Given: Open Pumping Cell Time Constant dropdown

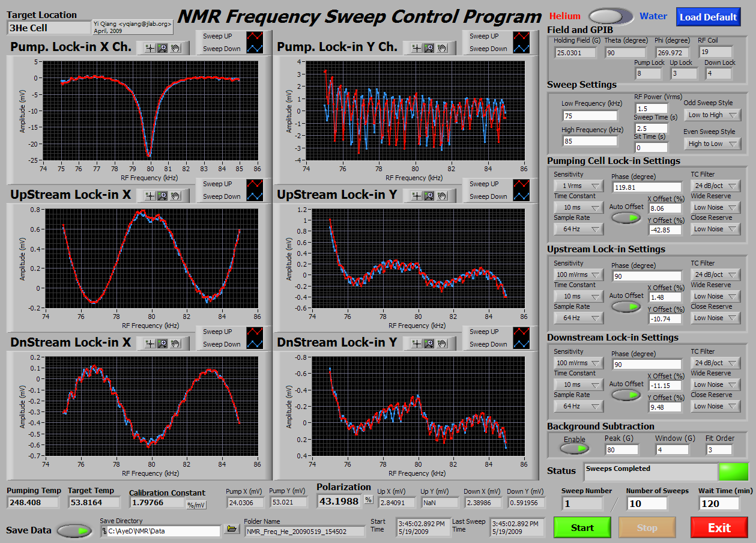Looking at the screenshot, I should 578,207.
